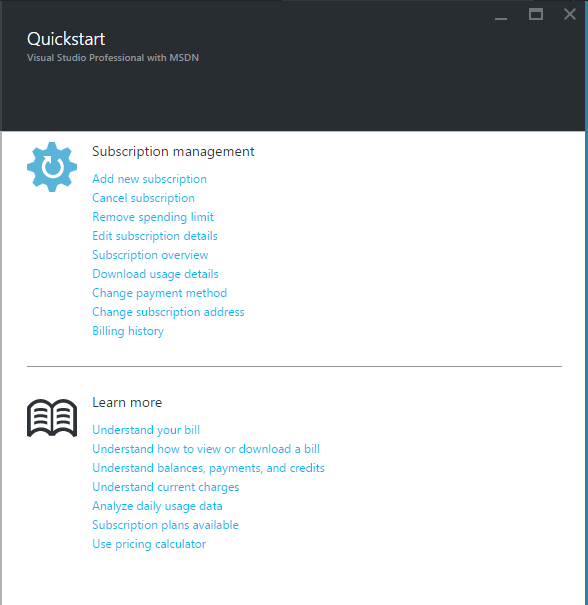
Task: Open Edit subscription details
Action: coord(155,236)
